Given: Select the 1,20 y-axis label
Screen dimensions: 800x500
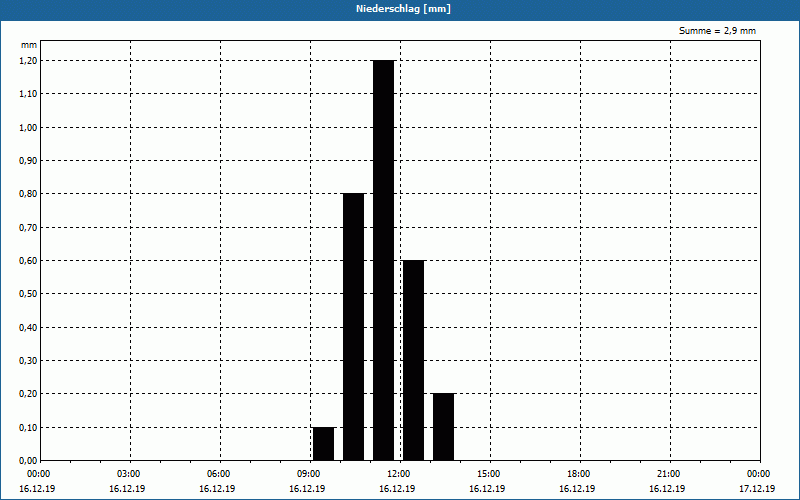Looking at the screenshot, I should click(28, 60).
